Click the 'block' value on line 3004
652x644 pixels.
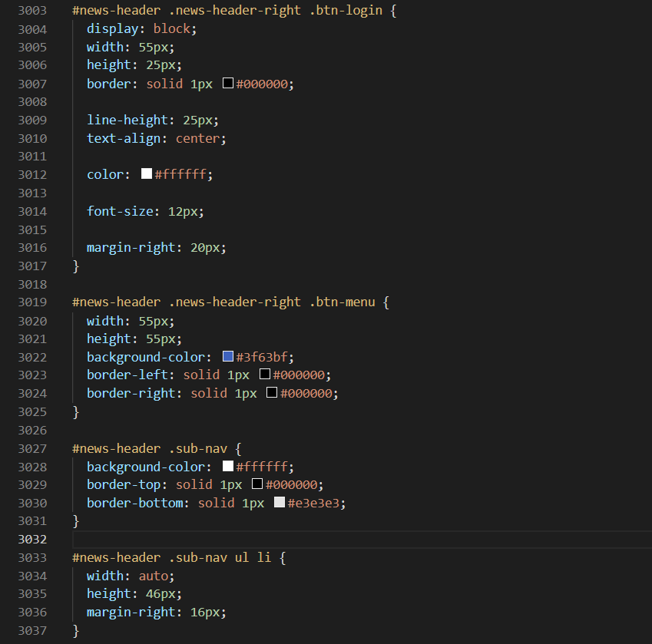coord(172,28)
